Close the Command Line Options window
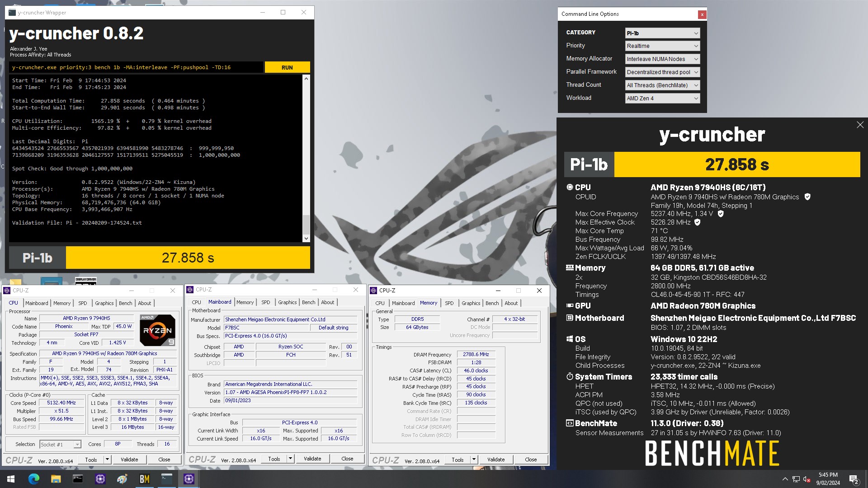Screen dimensions: 868x488 (x=702, y=14)
